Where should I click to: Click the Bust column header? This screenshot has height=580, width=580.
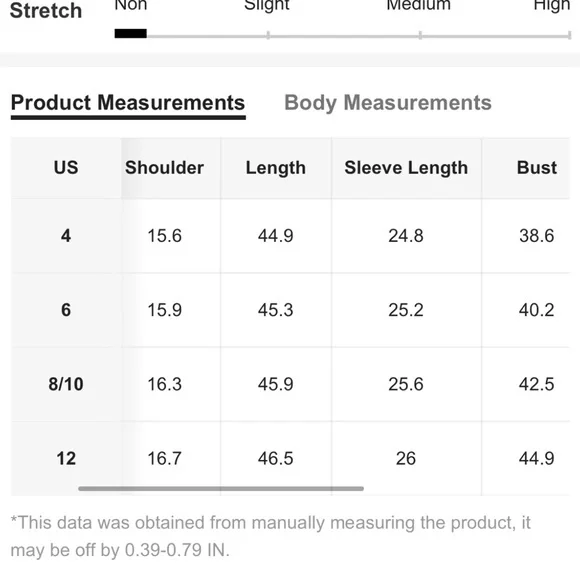pos(537,168)
